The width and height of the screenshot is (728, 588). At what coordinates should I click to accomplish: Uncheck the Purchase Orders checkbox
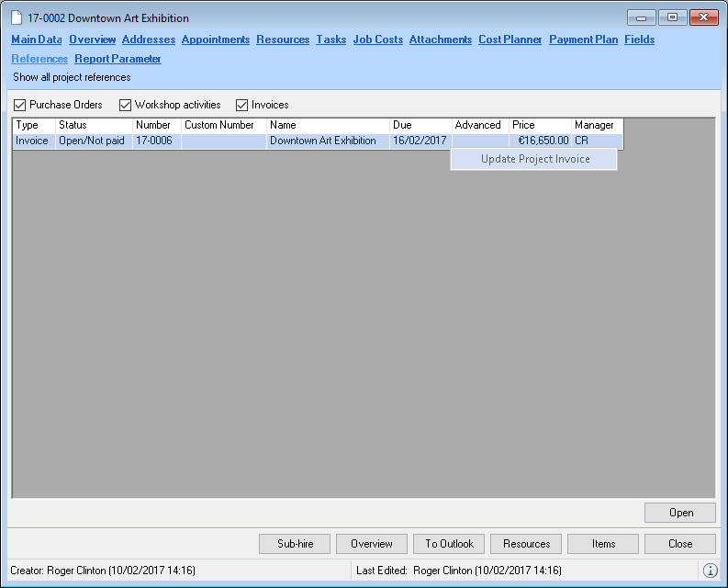coord(19,105)
